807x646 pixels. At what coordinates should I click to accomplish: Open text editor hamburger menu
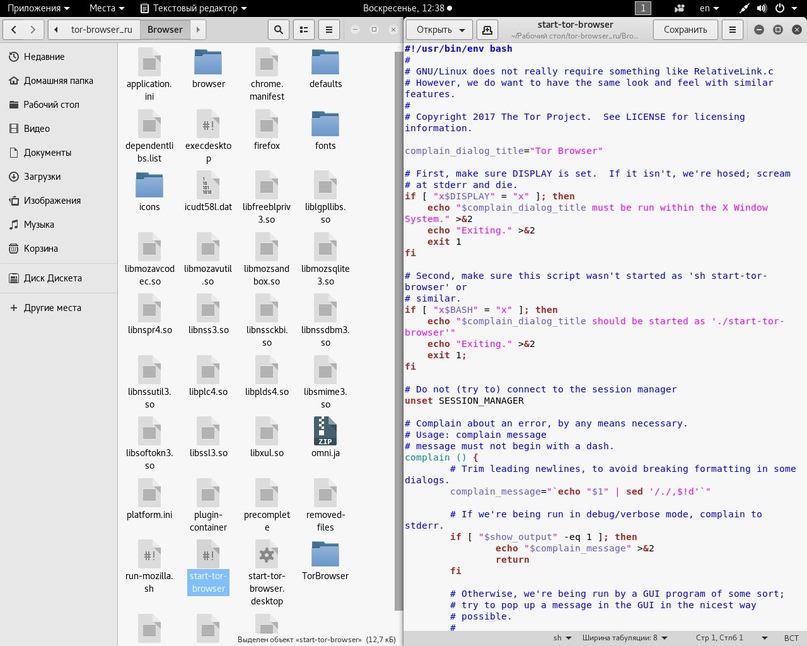732,30
